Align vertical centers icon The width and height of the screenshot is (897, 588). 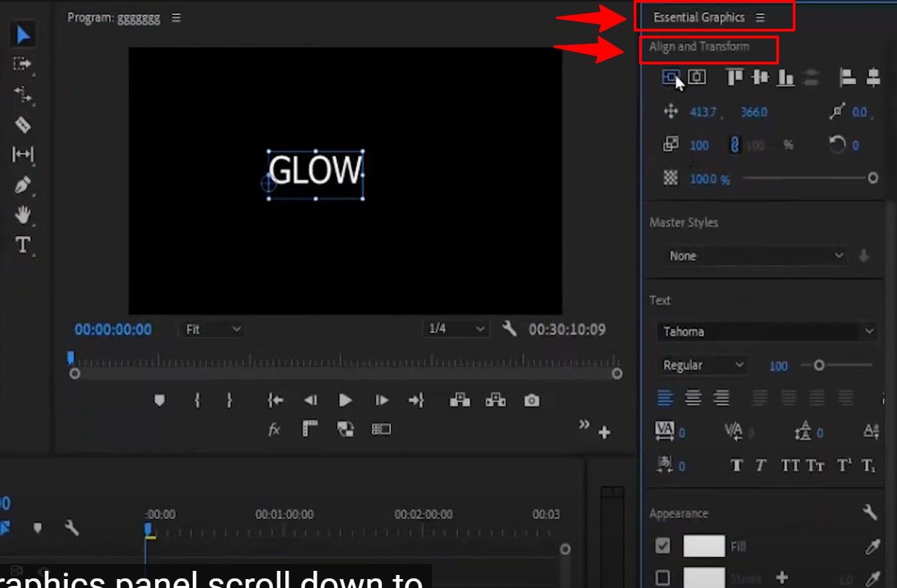point(760,77)
